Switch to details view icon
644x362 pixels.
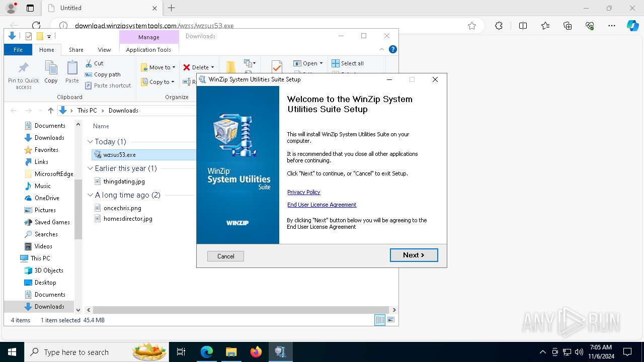tap(380, 320)
